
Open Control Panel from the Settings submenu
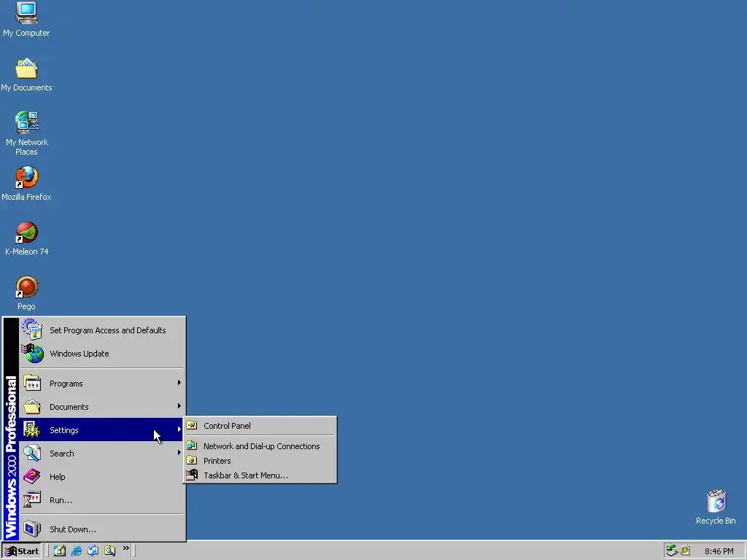pos(260,426)
